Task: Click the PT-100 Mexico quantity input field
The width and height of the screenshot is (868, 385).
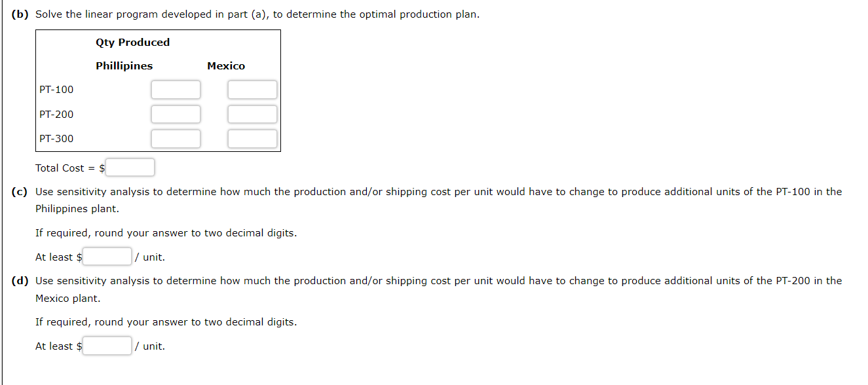Action: 252,89
